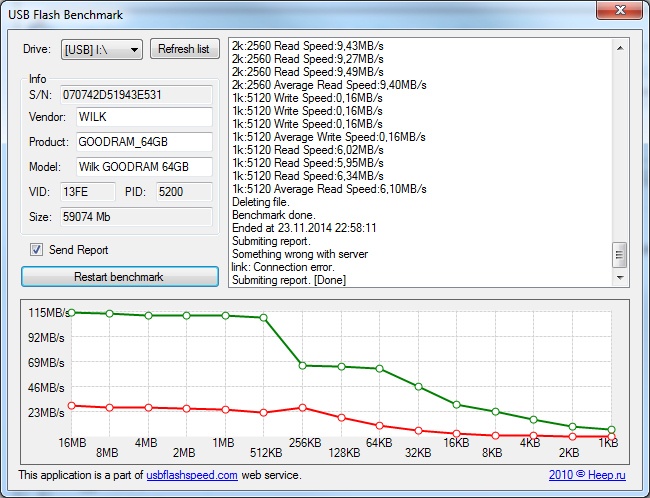Click the S/N serial number field
Viewport: 650px width, 498px height.
pos(137,96)
